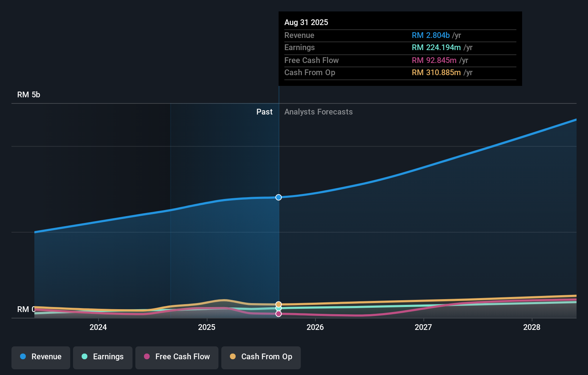Click the pink Free Cash Flow legend dot
This screenshot has height=375, width=588.
[146, 357]
